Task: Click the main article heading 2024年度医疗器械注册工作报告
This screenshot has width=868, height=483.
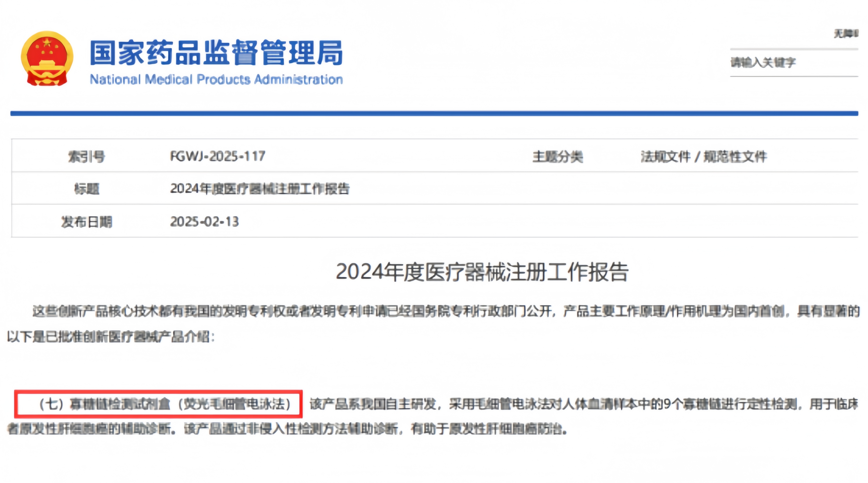Action: point(482,272)
